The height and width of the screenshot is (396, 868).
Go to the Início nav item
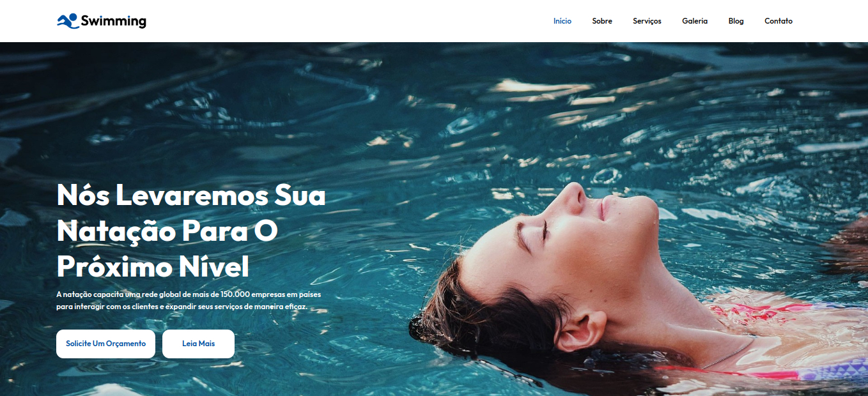[562, 21]
